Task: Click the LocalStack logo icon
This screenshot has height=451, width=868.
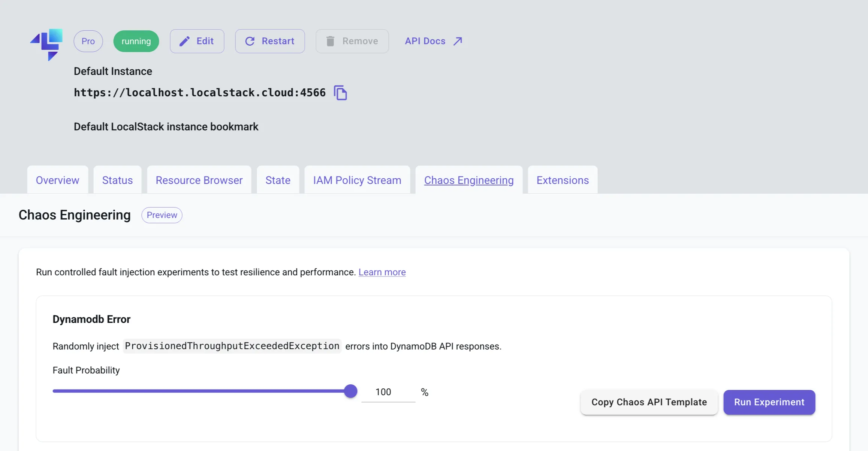Action: tap(47, 44)
